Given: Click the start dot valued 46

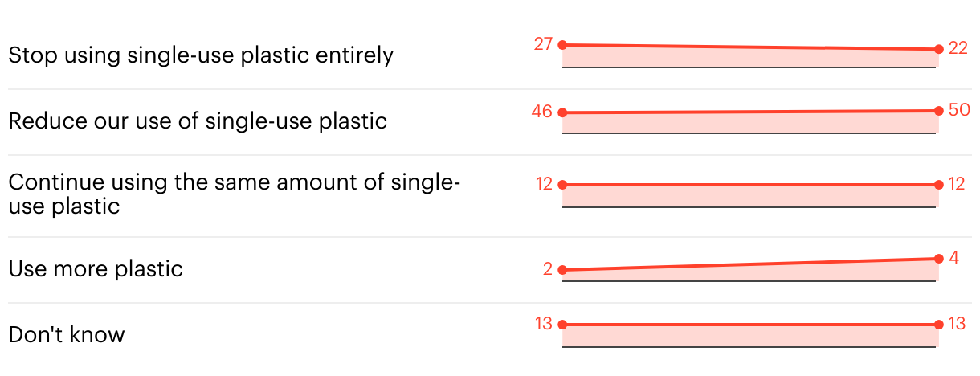Looking at the screenshot, I should 562,112.
